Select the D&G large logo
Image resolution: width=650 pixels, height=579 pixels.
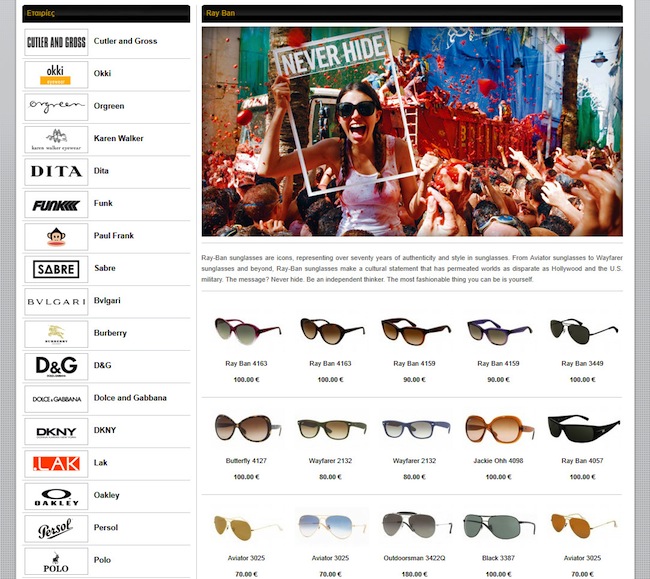pyautogui.click(x=56, y=367)
